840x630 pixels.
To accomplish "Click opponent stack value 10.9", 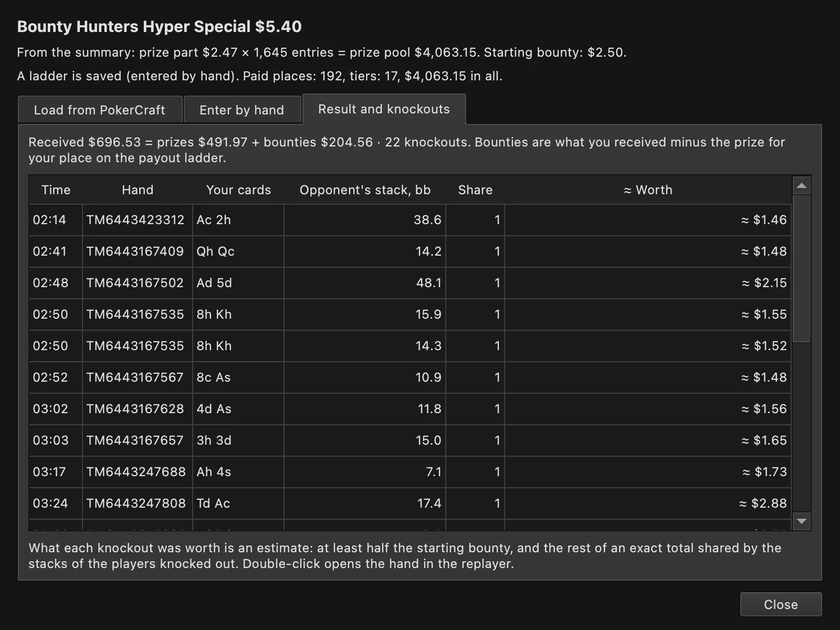I will (x=365, y=377).
